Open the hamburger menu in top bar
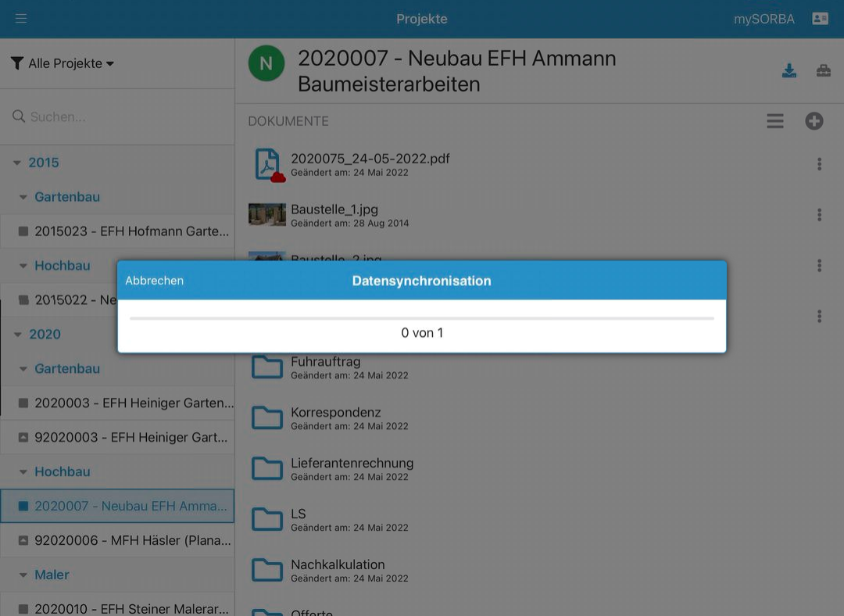844x616 pixels. [x=21, y=19]
